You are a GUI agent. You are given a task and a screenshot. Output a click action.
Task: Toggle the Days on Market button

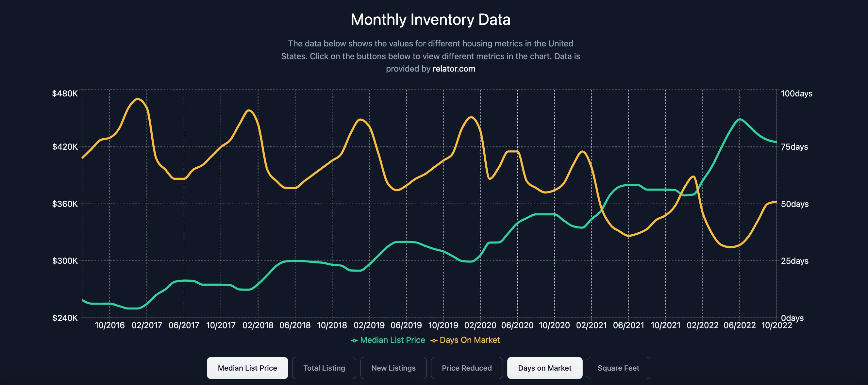[x=544, y=368]
